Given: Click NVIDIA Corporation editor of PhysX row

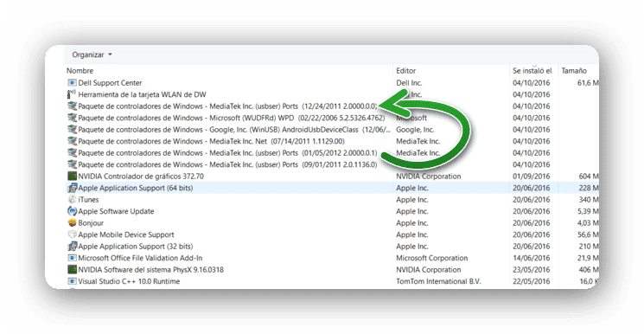Looking at the screenshot, I should point(429,270).
